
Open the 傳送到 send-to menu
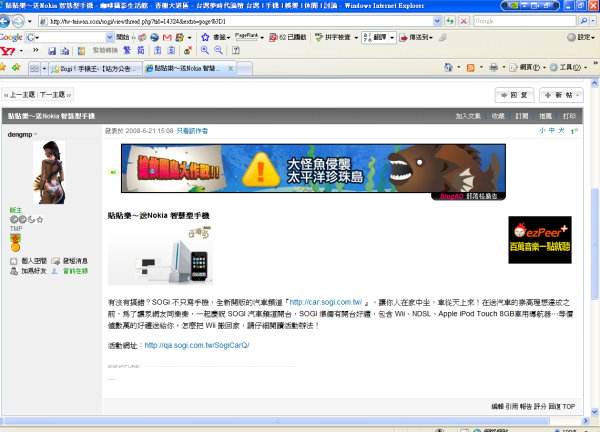(x=416, y=37)
